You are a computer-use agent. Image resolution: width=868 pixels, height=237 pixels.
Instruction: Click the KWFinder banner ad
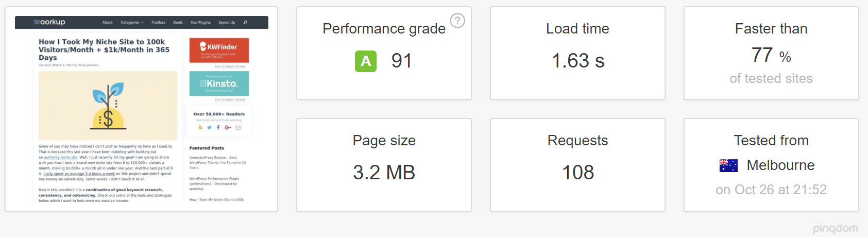pos(219,50)
